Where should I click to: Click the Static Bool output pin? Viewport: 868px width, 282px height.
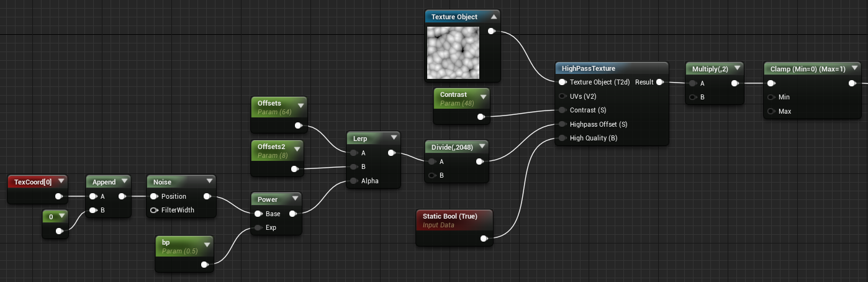pos(484,239)
